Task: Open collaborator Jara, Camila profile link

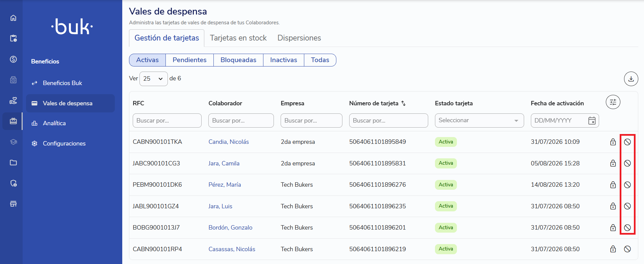Action: coord(224,163)
